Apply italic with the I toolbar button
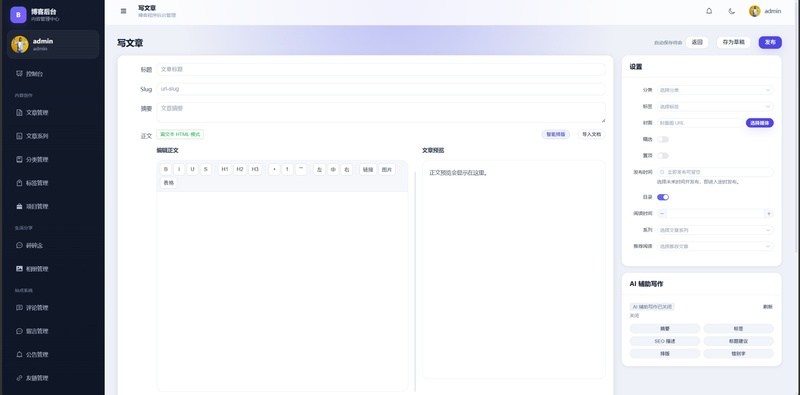 click(x=179, y=169)
